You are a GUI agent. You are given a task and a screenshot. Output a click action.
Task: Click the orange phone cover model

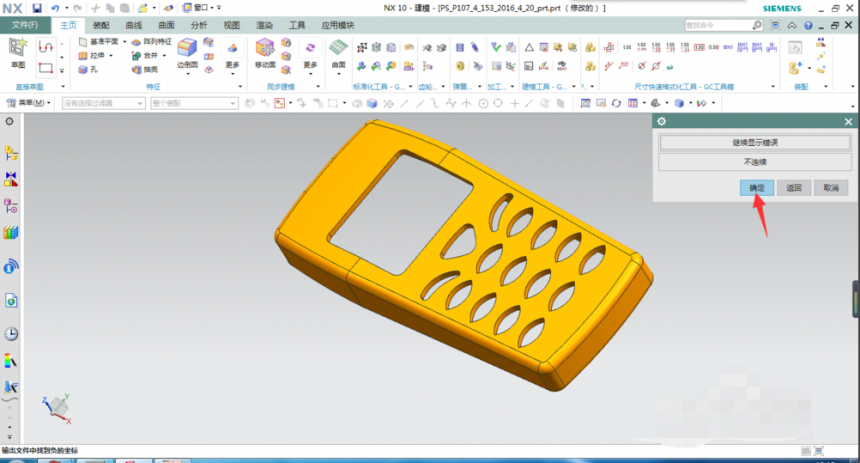[x=463, y=255]
